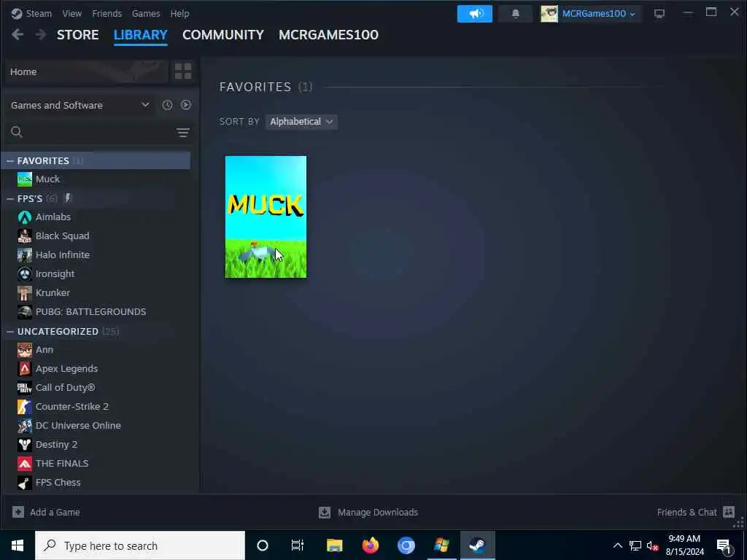
Task: Switch to collections grid view icon
Action: point(183,71)
